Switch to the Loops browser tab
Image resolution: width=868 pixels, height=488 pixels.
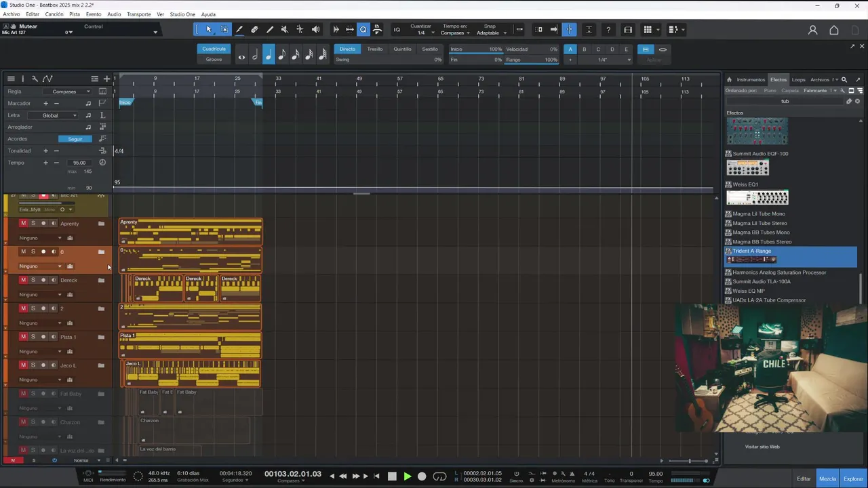pos(799,79)
